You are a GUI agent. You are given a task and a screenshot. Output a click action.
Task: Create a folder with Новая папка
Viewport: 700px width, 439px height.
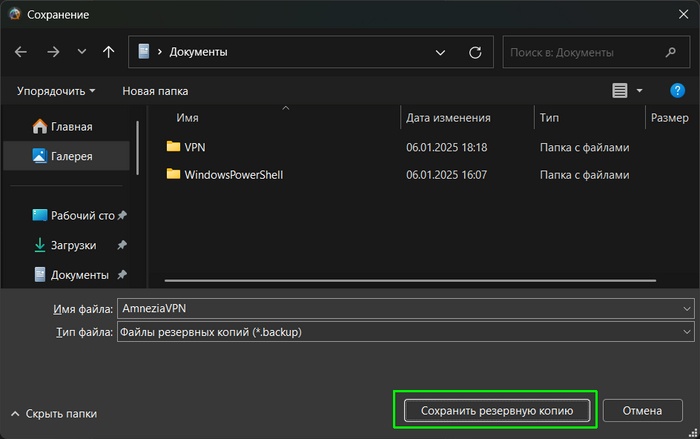tap(155, 90)
